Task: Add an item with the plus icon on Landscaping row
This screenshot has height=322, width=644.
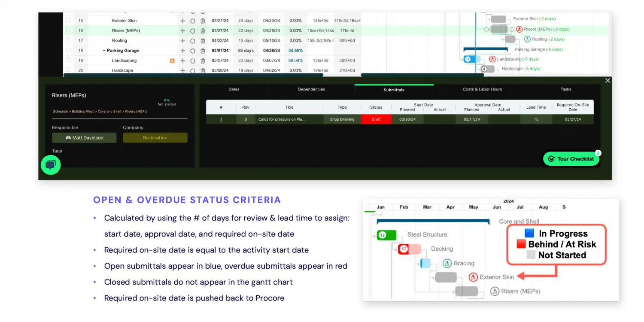Action: click(182, 61)
